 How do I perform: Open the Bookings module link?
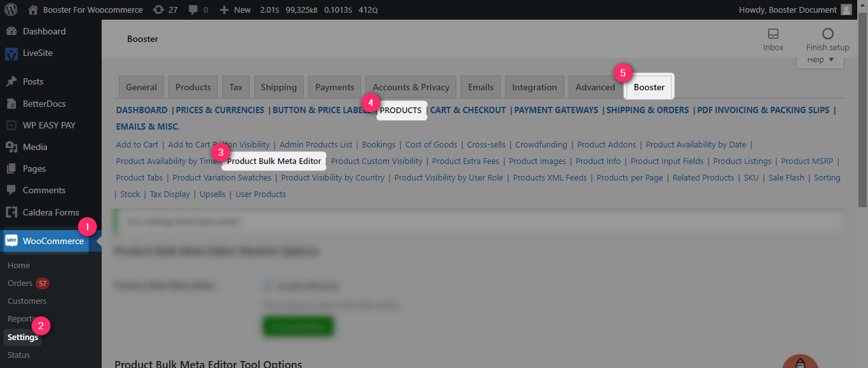(x=379, y=144)
